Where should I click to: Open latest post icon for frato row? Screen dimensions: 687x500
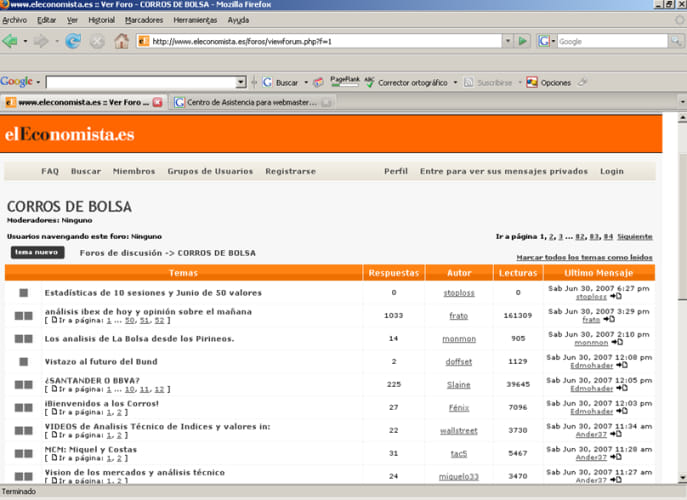609,319
